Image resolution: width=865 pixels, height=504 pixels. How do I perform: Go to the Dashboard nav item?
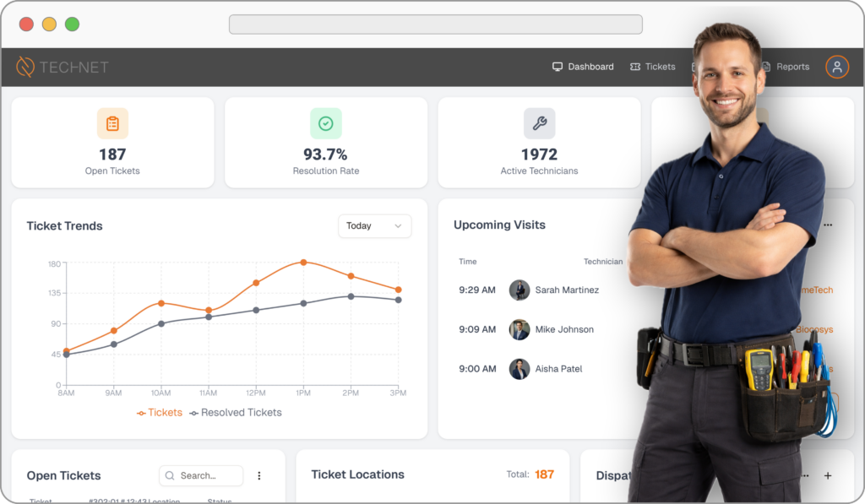pyautogui.click(x=583, y=67)
